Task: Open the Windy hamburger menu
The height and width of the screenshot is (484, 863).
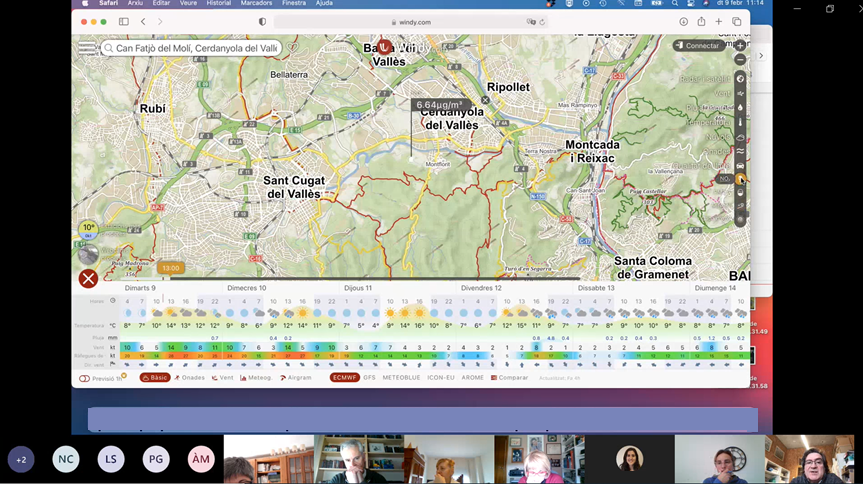Action: point(86,48)
